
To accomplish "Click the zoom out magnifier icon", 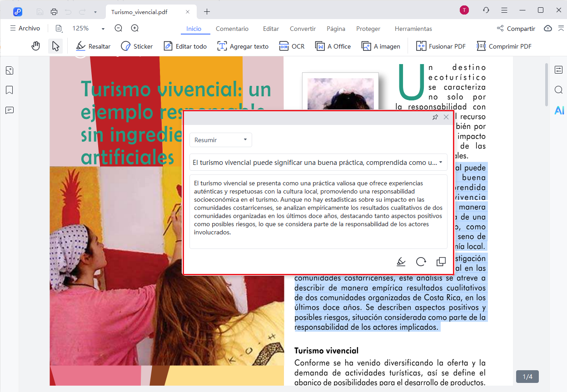I will pos(119,28).
